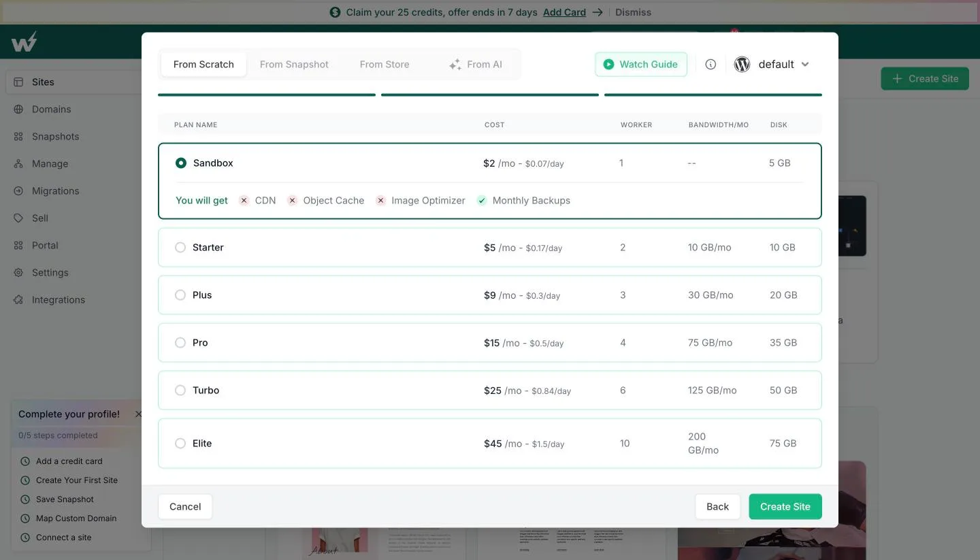Click the Settings gear icon in the sidebar
980x560 pixels.
click(x=18, y=272)
